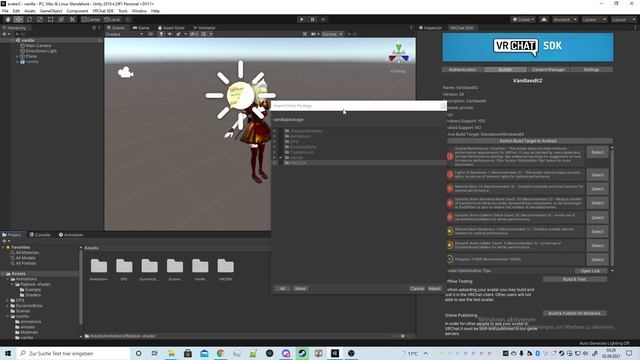Click Open Link for Avatar Optimization Tips
This screenshot has height=360, width=640.
tap(590, 271)
